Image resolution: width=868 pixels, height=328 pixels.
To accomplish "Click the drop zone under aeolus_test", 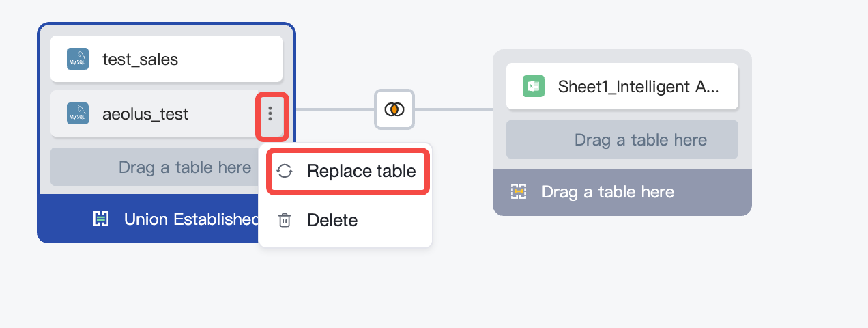I will [167, 167].
